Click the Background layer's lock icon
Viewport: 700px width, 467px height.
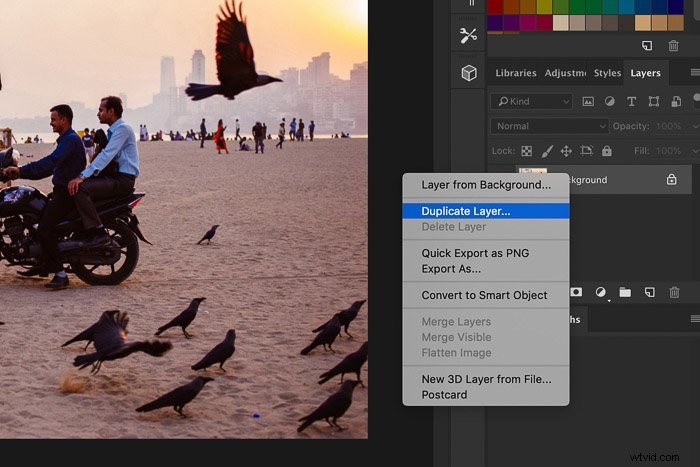(671, 179)
